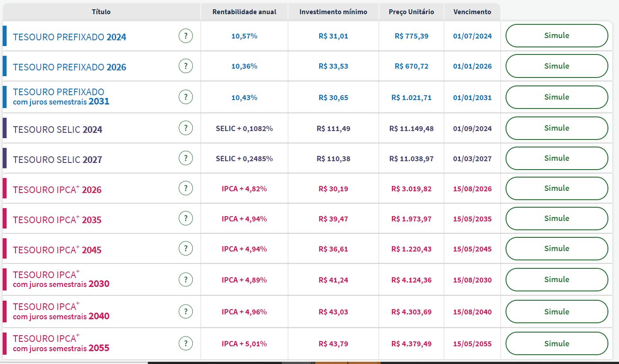The width and height of the screenshot is (619, 364).
Task: Click maturity date 15/05/2045
Action: click(472, 249)
